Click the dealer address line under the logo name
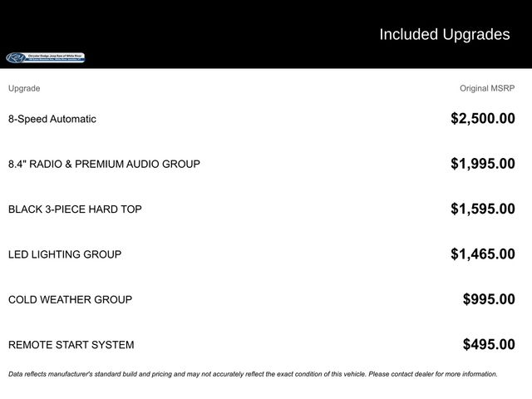 [56, 61]
